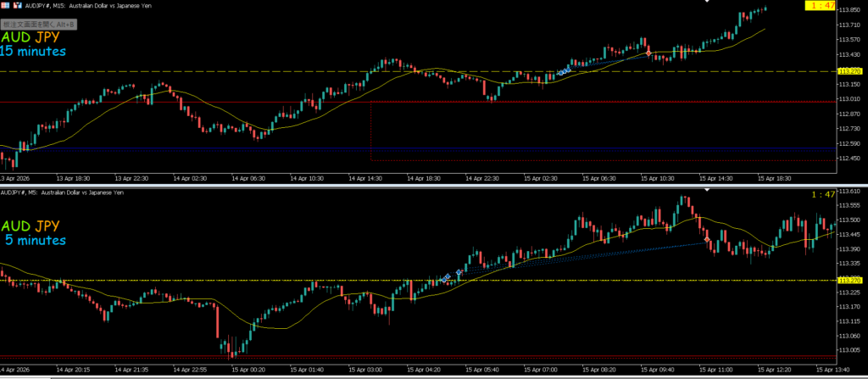
Task: Click the chart shift triangle on M15 chart
Action: point(708,3)
